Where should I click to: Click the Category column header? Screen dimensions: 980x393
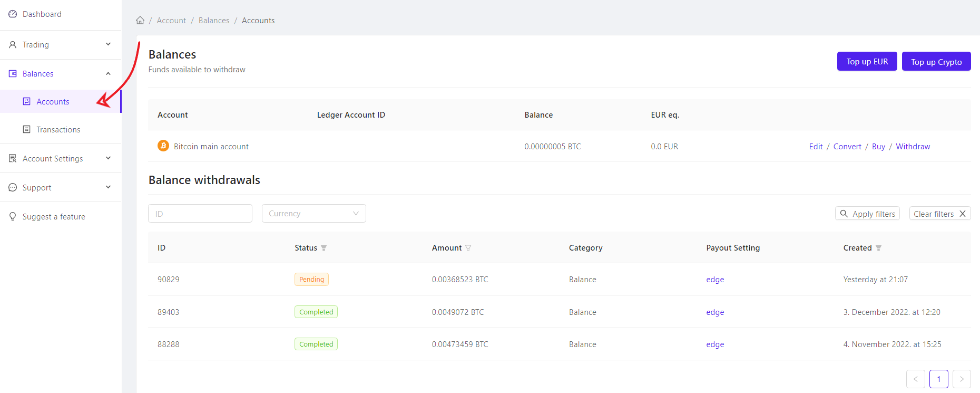[x=585, y=248]
